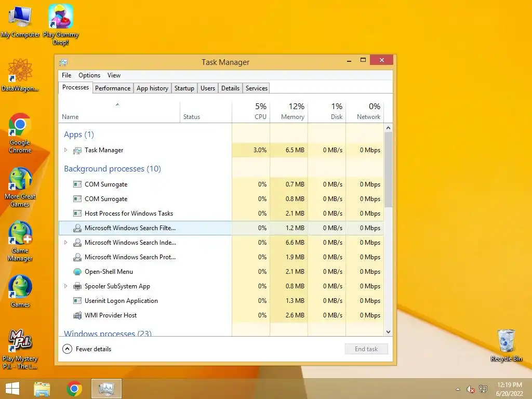Open the Recycle Bin icon
Viewport: 532px width, 399px height.
click(506, 345)
